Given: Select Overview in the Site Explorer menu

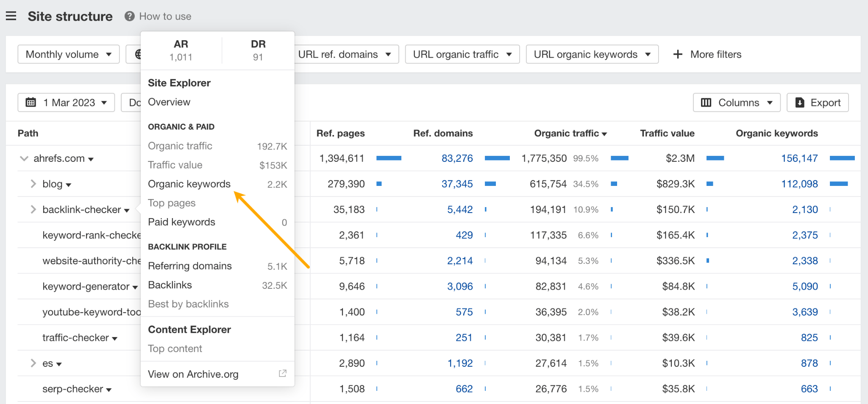Looking at the screenshot, I should pos(169,102).
